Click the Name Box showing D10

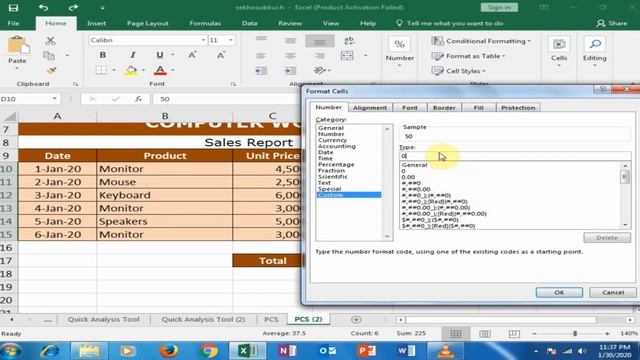point(29,99)
